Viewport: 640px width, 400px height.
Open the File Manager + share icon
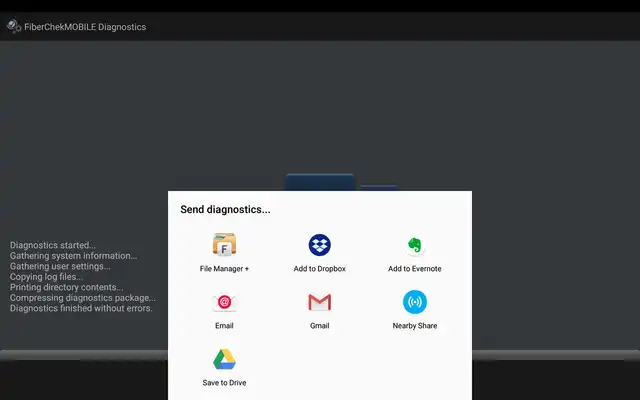(224, 244)
